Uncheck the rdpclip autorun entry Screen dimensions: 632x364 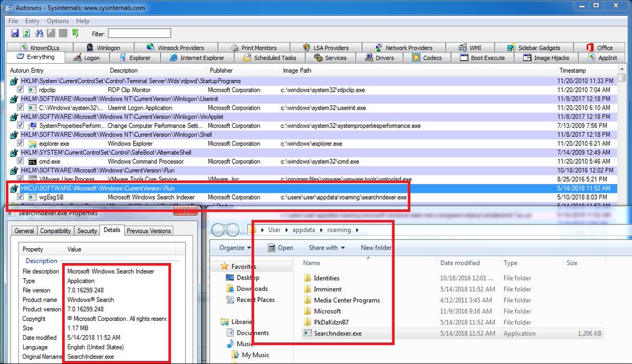point(21,90)
